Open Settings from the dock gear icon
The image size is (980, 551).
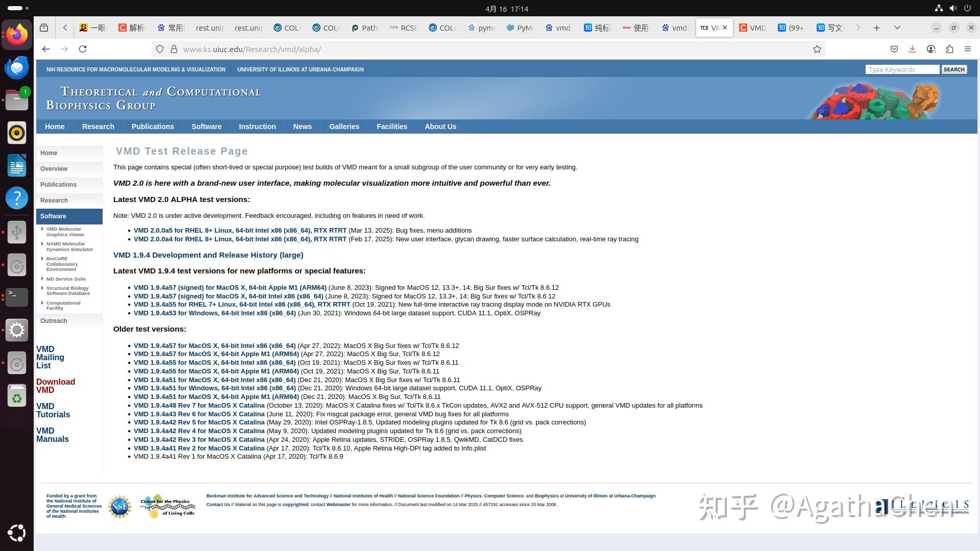[x=17, y=330]
